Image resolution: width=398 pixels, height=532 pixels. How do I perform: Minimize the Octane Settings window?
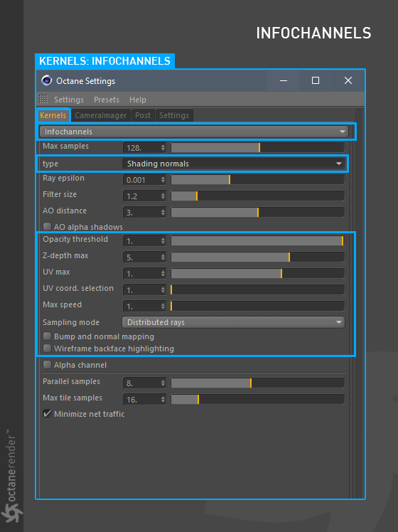(284, 81)
